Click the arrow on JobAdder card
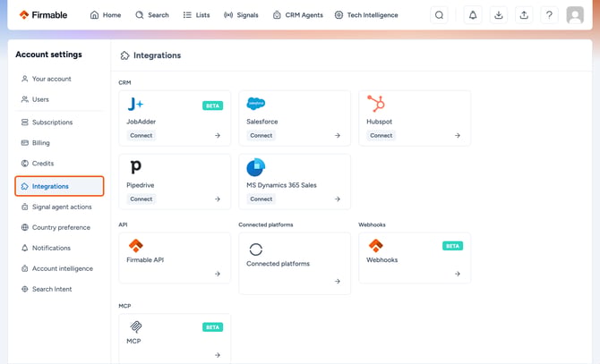 [x=218, y=136]
